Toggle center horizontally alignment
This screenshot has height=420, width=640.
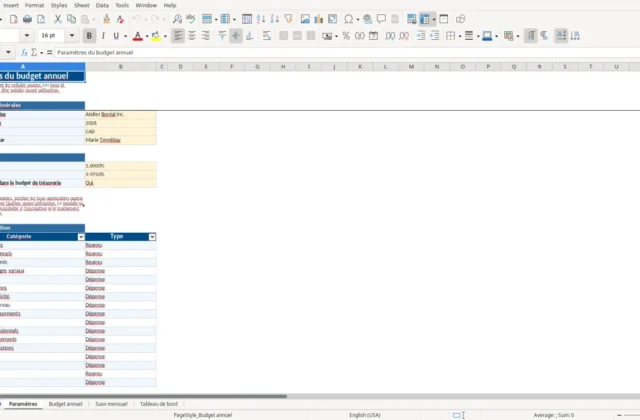click(192, 36)
